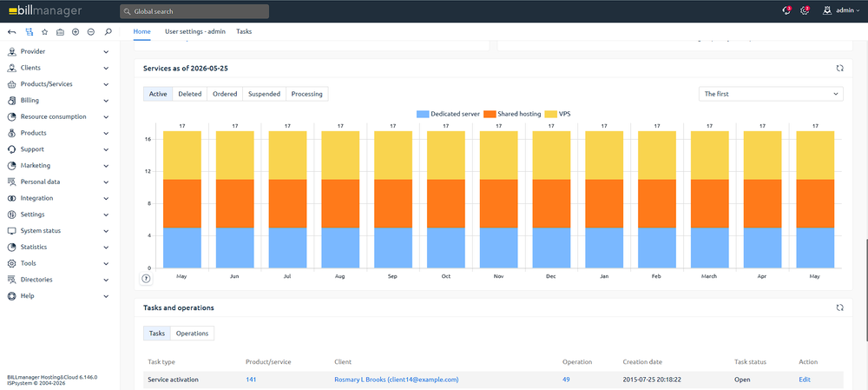868x390 pixels.
Task: Click the chart help question mark icon
Action: (146, 279)
